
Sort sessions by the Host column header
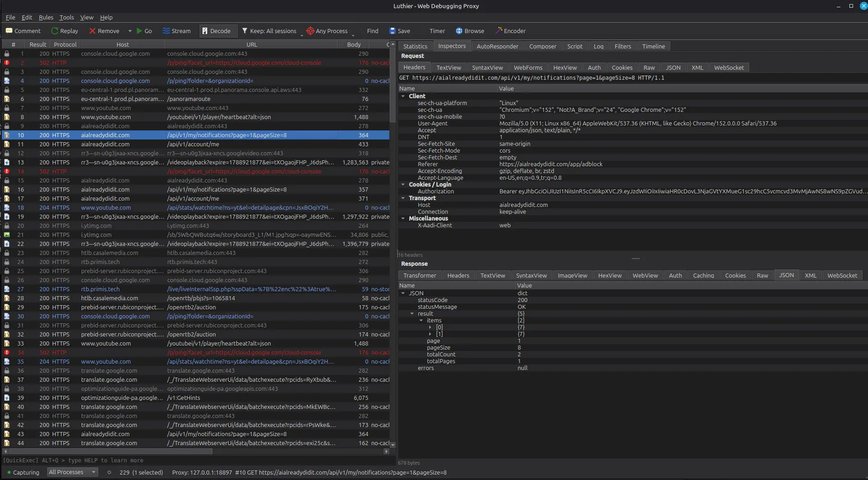[122, 44]
